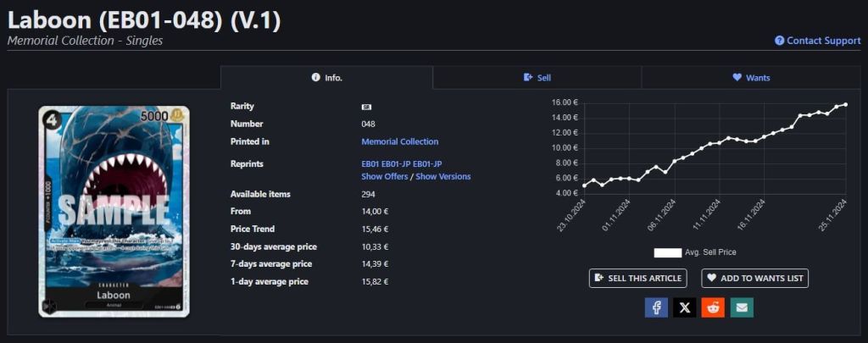
Task: Open the Sell tab
Action: tap(537, 78)
